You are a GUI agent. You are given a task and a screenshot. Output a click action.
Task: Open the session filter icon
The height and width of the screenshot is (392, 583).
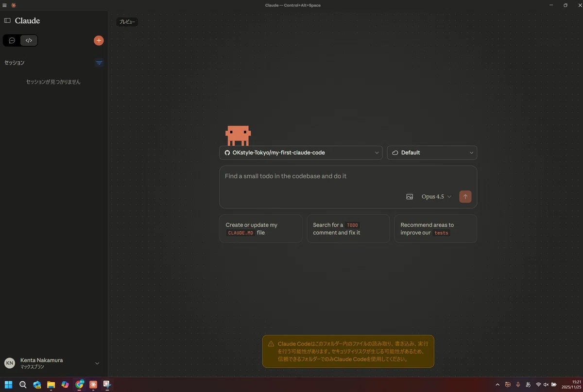pos(99,63)
